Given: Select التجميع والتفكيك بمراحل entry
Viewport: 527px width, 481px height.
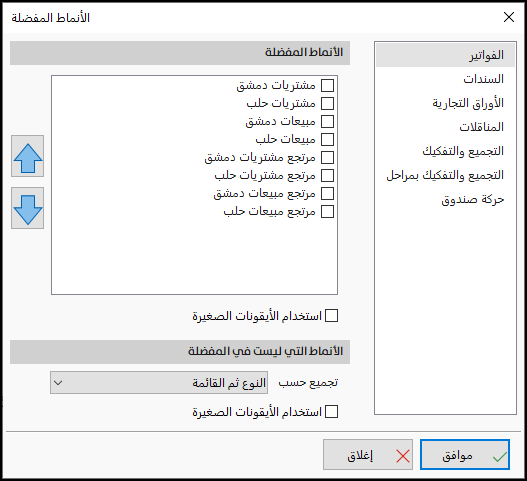Looking at the screenshot, I should (445, 175).
